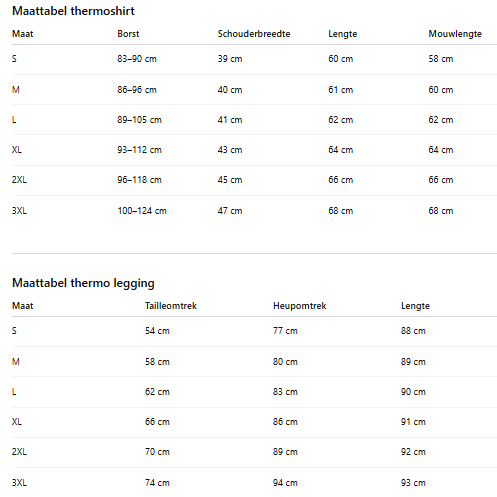
Task: Click the Mouwlengte column header
Action: coord(455,34)
